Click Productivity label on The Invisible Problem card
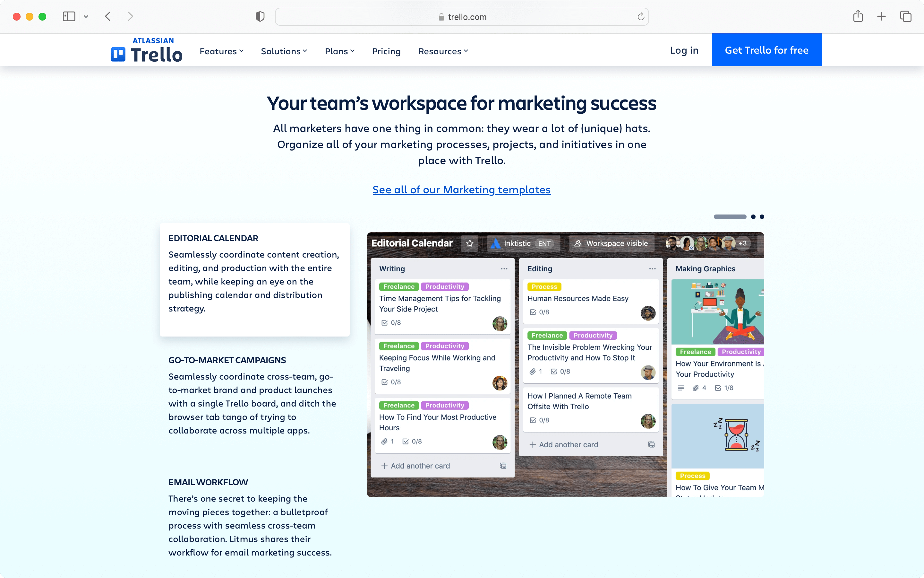 coord(593,335)
